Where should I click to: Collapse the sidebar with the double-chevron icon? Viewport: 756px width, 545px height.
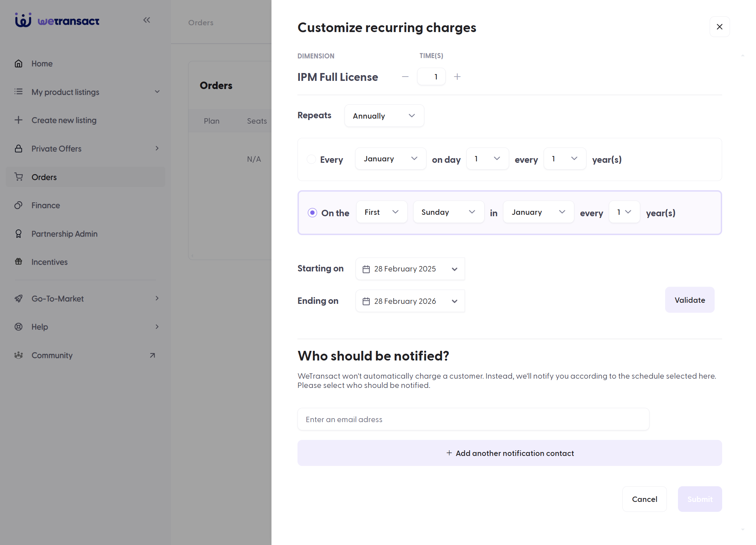146,20
